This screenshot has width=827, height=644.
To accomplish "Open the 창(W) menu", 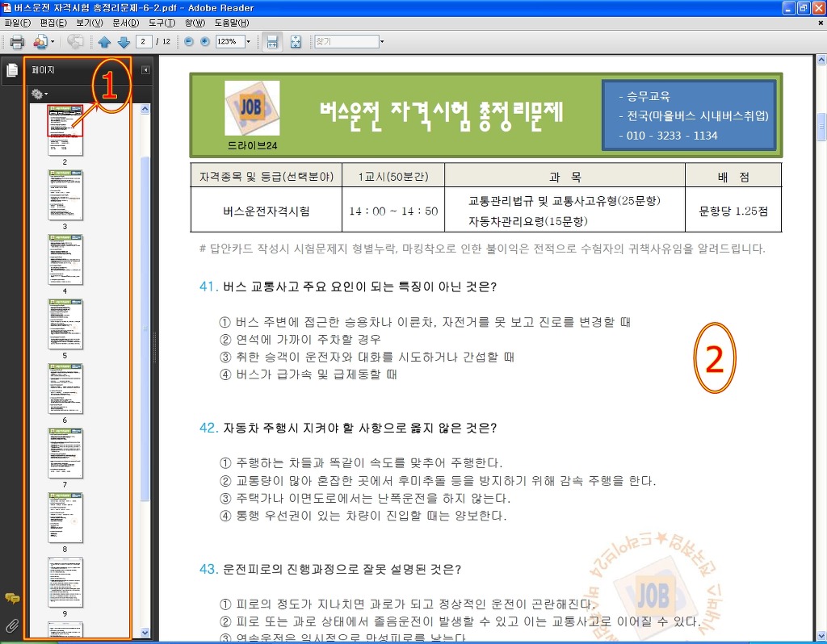I will (x=195, y=23).
